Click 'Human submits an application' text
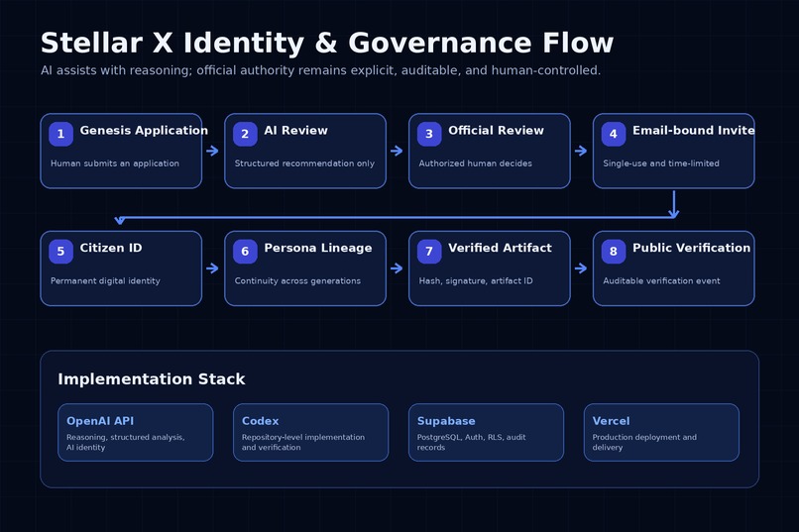 [115, 163]
